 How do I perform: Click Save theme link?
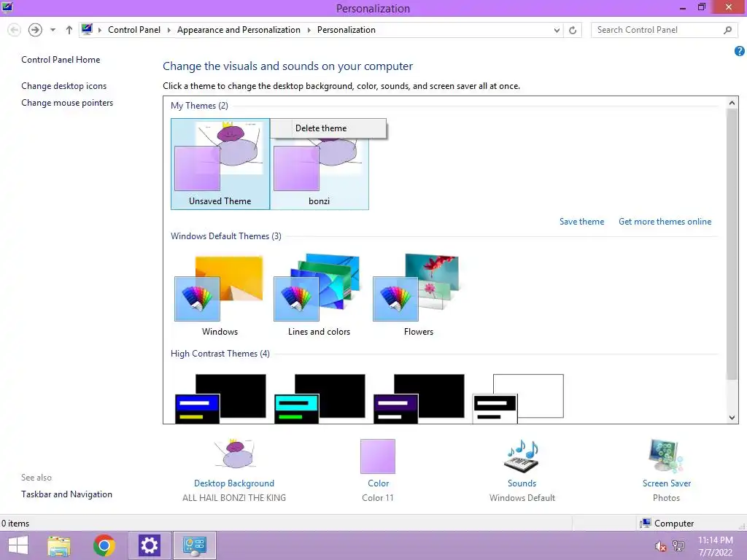pyautogui.click(x=581, y=222)
